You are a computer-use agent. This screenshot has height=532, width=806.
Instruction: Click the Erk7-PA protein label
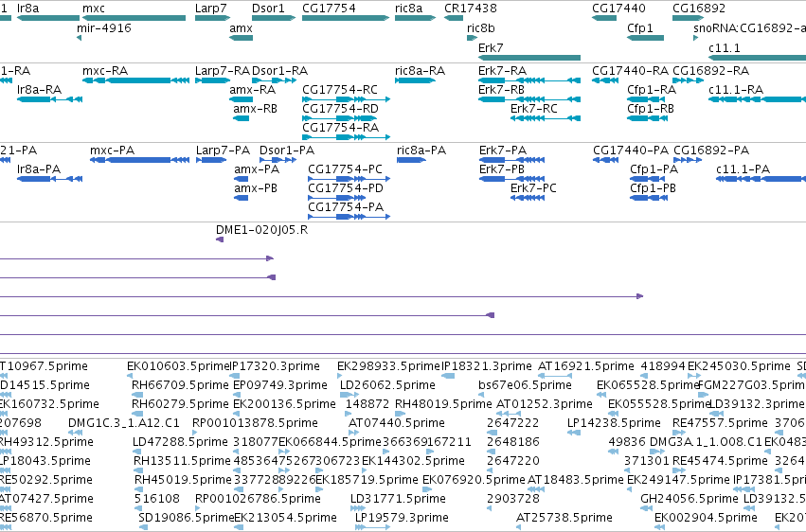(x=503, y=150)
